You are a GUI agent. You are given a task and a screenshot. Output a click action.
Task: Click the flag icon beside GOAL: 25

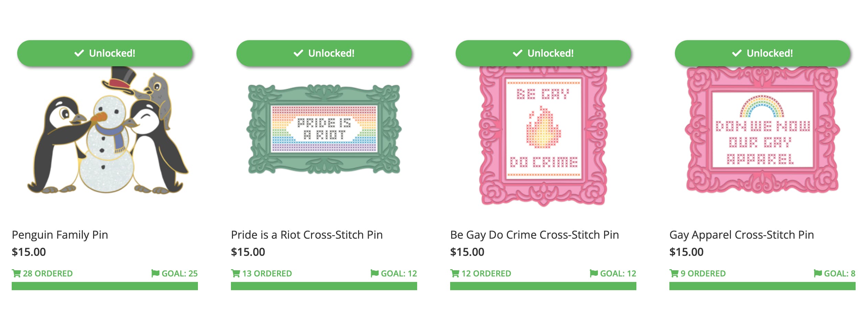click(155, 273)
